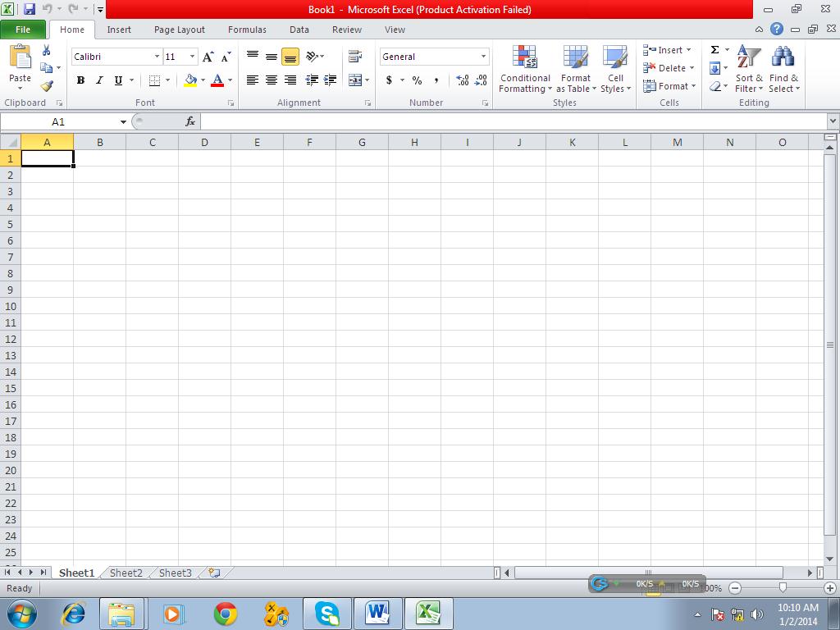Click the Zoom In plus button

click(x=830, y=588)
